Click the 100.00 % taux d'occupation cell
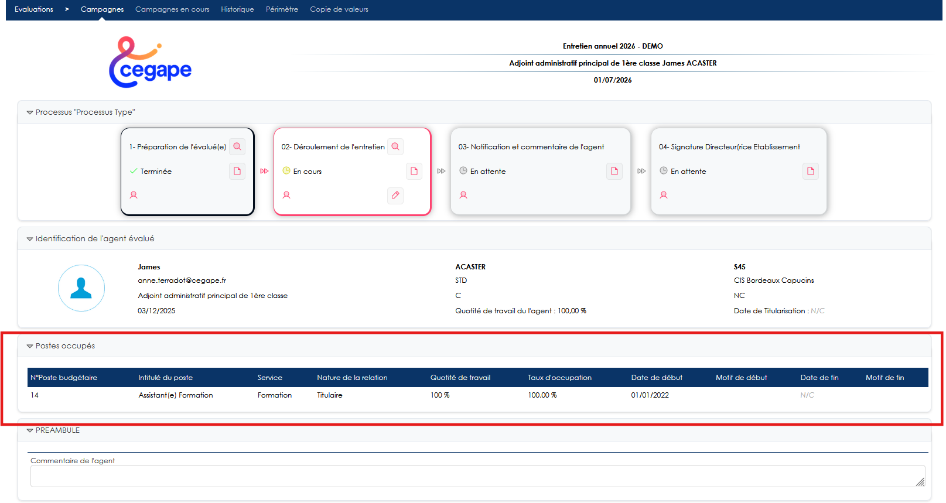Viewport: 946px width, 503px height. tap(542, 395)
